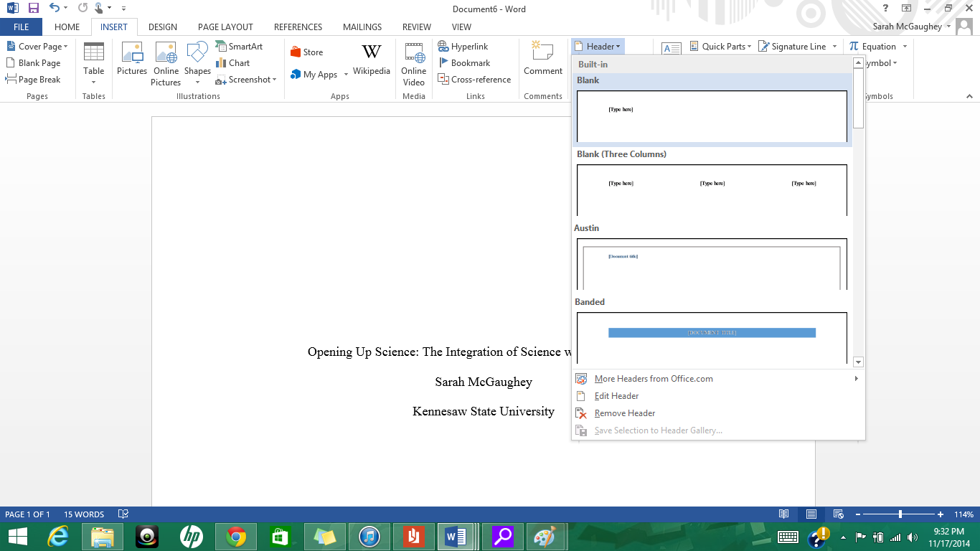Viewport: 980px width, 551px height.
Task: Expand the Shapes gallery
Action: pos(197,64)
